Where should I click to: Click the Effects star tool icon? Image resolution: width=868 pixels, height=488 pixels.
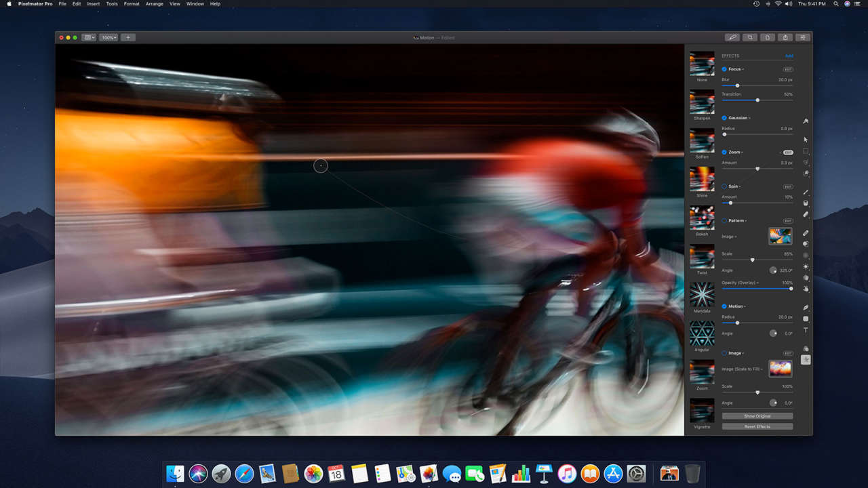pos(806,360)
